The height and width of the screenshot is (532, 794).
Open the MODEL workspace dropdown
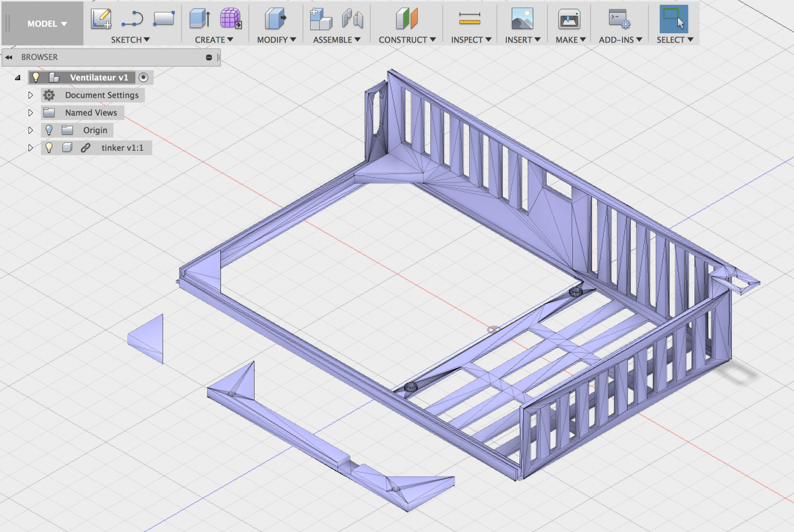[x=47, y=24]
